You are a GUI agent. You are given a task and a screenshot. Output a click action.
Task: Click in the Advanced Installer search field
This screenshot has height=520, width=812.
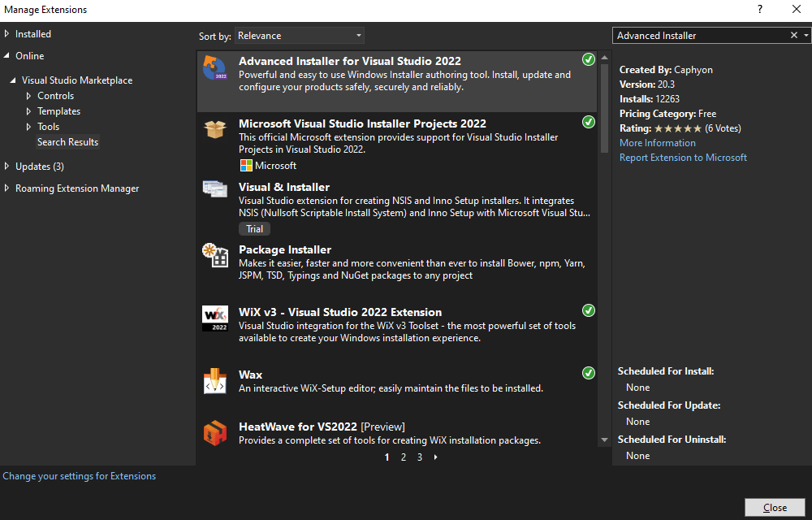(701, 35)
